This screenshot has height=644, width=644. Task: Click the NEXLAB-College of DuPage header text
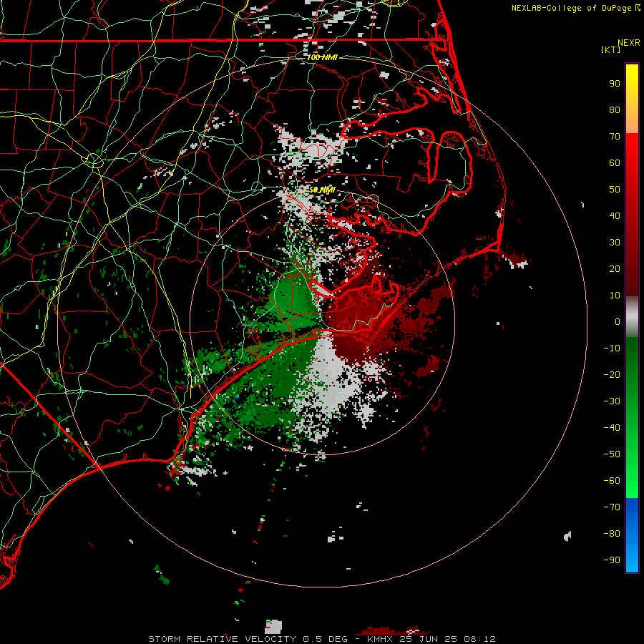pyautogui.click(x=572, y=8)
